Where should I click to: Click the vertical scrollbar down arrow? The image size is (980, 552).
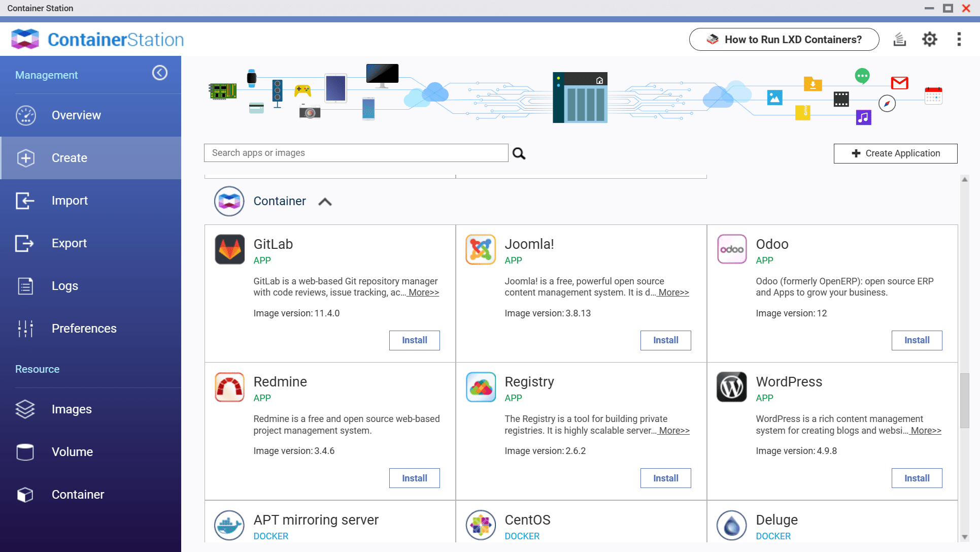(x=964, y=537)
